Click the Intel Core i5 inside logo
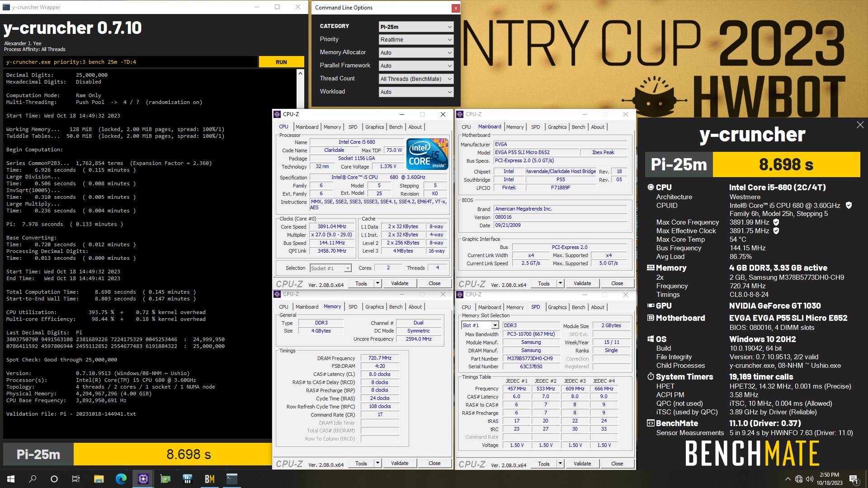Viewport: 868px width, 488px height. click(x=427, y=154)
